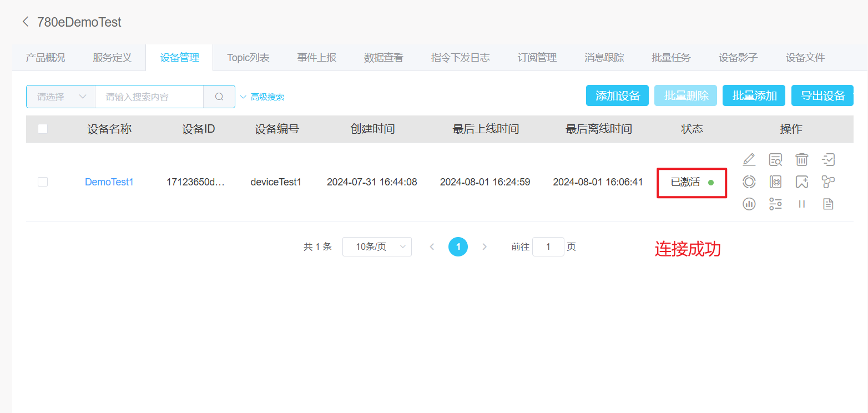Open the Topic列表 tab
Image resolution: width=868 pixels, height=413 pixels.
(248, 58)
